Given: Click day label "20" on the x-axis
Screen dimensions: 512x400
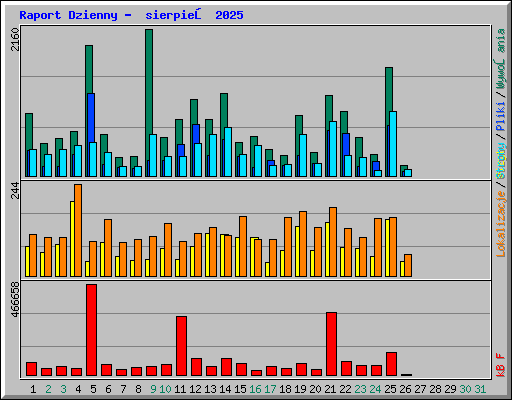Looking at the screenshot, I should 315,389.
